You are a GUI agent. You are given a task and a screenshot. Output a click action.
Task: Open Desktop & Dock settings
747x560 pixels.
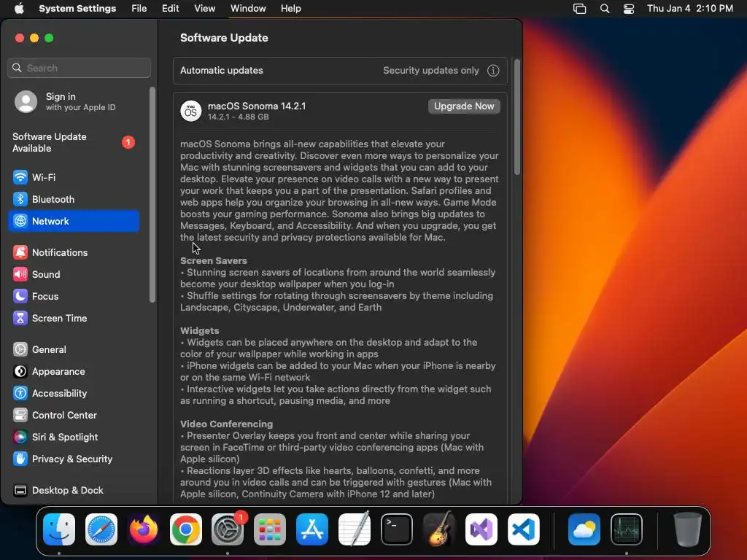[74, 491]
